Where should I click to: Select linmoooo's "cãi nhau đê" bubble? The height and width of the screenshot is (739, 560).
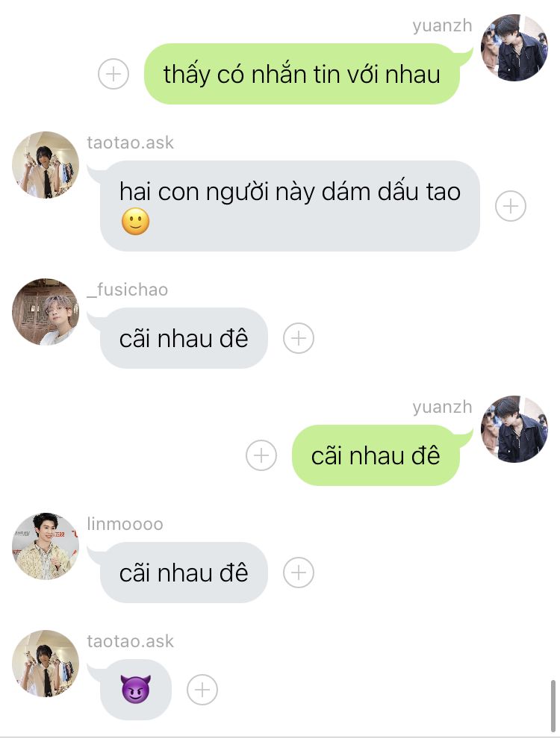[x=184, y=573]
